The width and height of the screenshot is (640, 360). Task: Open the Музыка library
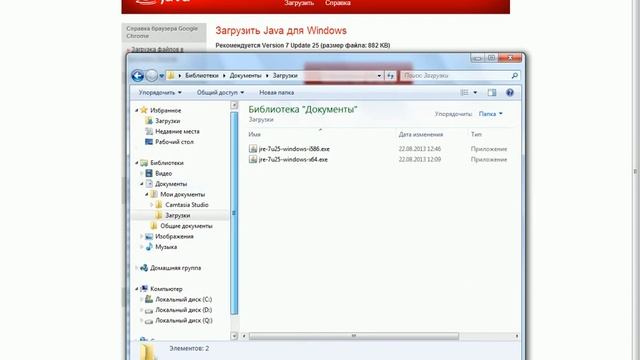click(x=166, y=247)
